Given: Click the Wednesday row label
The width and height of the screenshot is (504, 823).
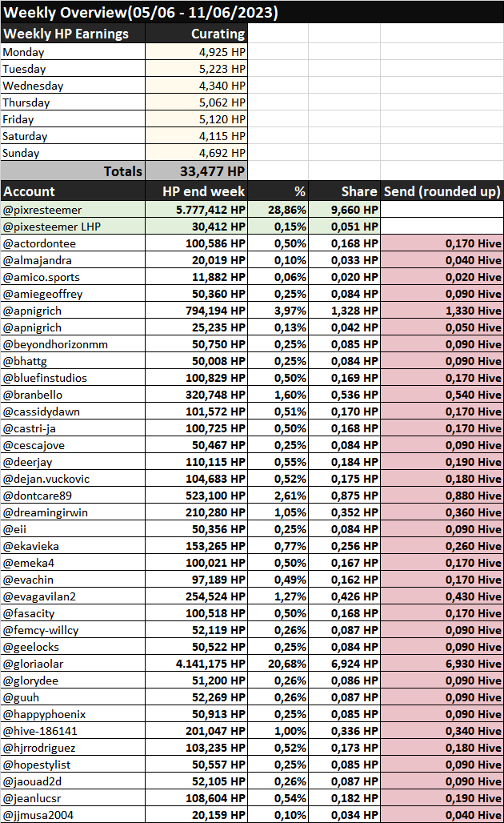Looking at the screenshot, I should [x=73, y=86].
